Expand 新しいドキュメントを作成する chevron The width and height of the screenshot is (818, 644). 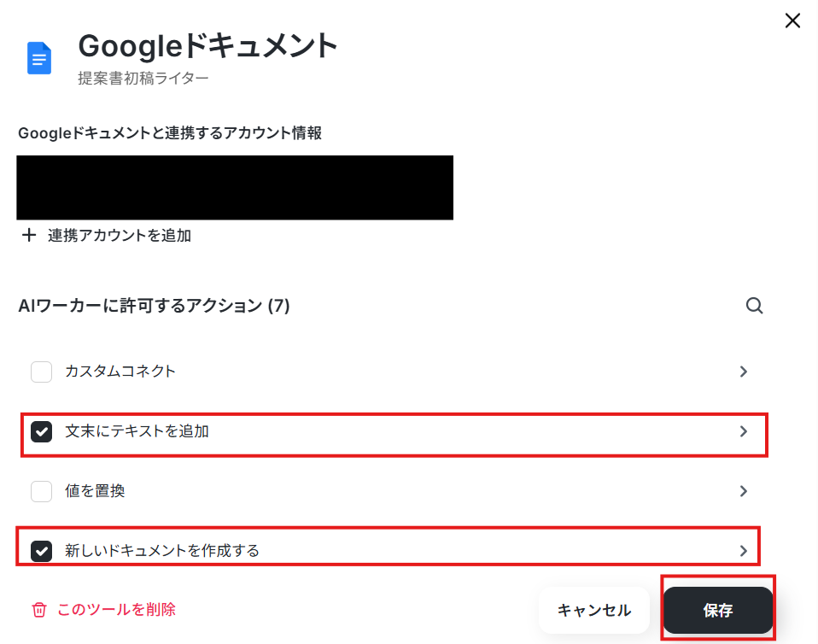click(744, 551)
